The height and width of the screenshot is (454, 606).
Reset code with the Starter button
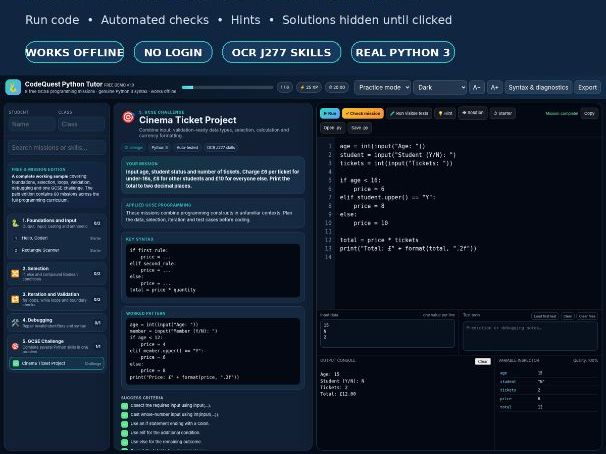click(x=502, y=113)
